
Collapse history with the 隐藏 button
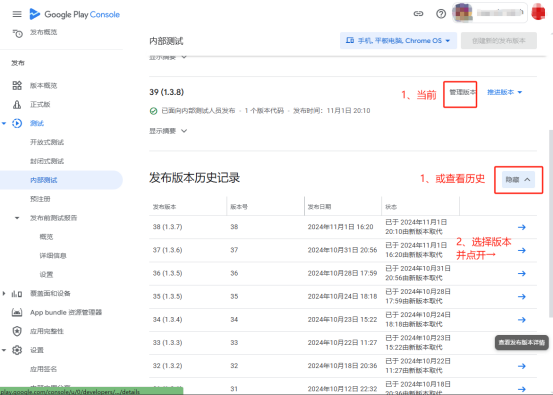point(518,180)
